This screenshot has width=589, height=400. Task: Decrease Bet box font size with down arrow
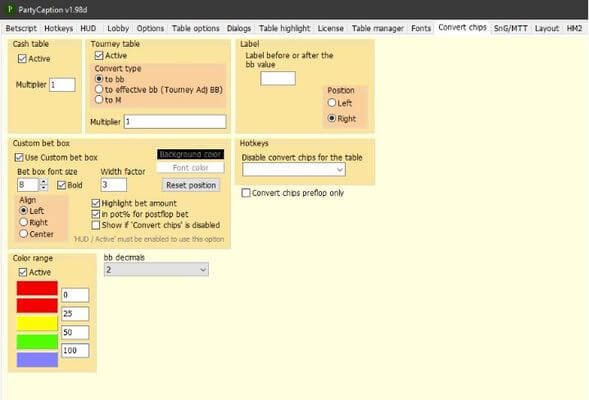pyautogui.click(x=44, y=188)
